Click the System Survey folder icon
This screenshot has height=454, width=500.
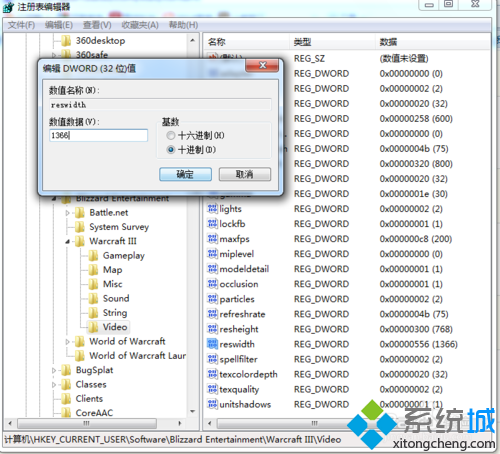point(80,227)
